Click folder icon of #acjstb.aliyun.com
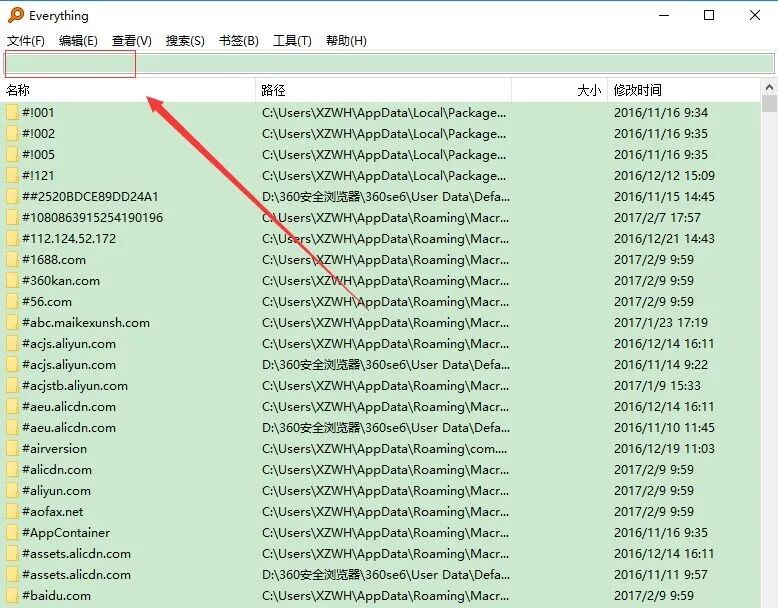 tap(12, 386)
